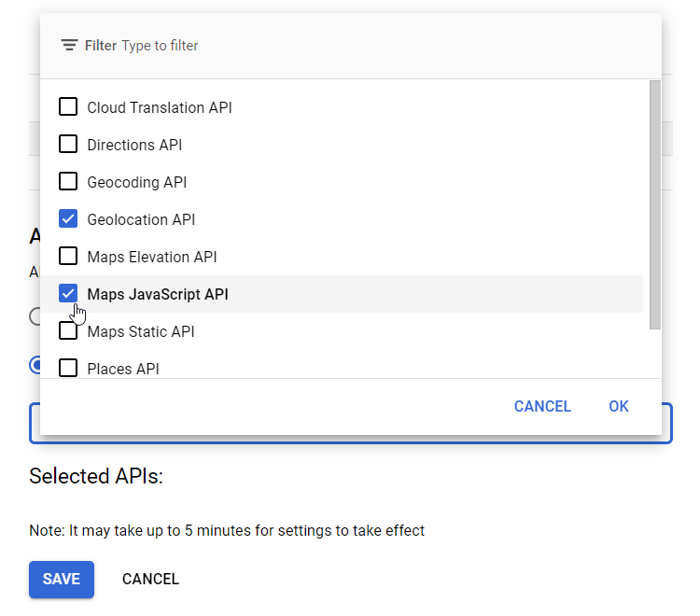Click CANCEL next to the SAVE button
700x616 pixels.
tap(150, 579)
